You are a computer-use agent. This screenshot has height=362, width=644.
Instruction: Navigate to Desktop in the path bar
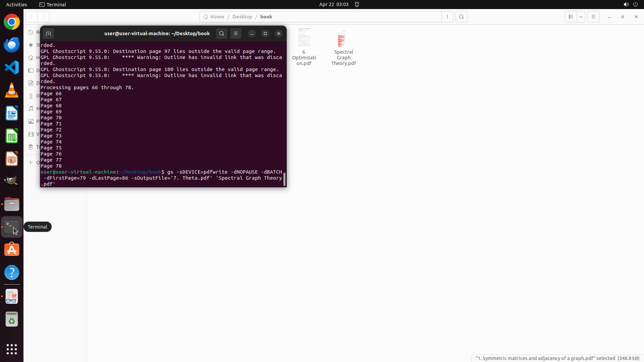242,17
